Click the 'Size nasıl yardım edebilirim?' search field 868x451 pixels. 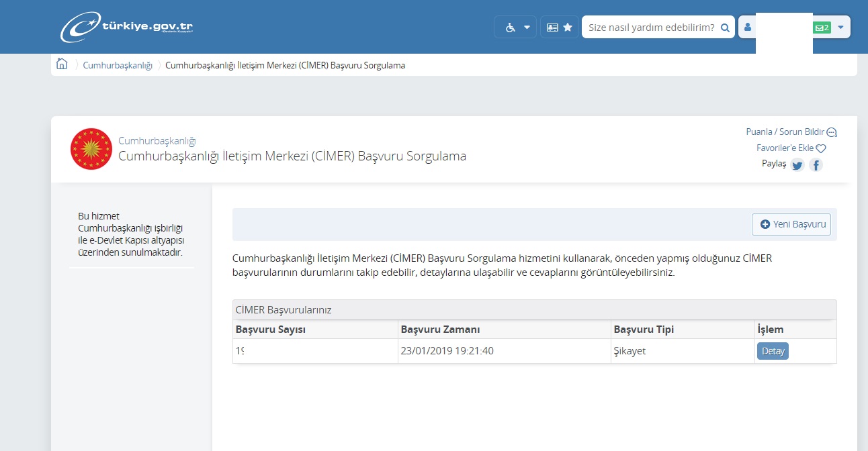650,28
